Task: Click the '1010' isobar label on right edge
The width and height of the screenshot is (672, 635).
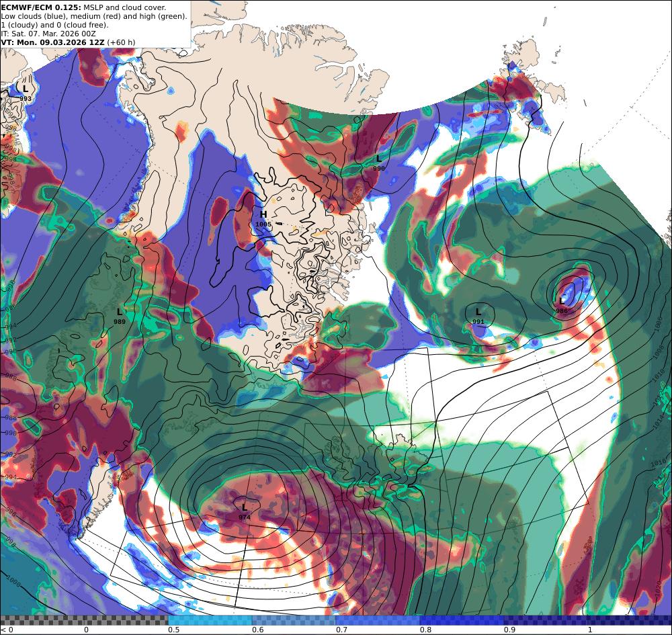Action: pyautogui.click(x=659, y=376)
